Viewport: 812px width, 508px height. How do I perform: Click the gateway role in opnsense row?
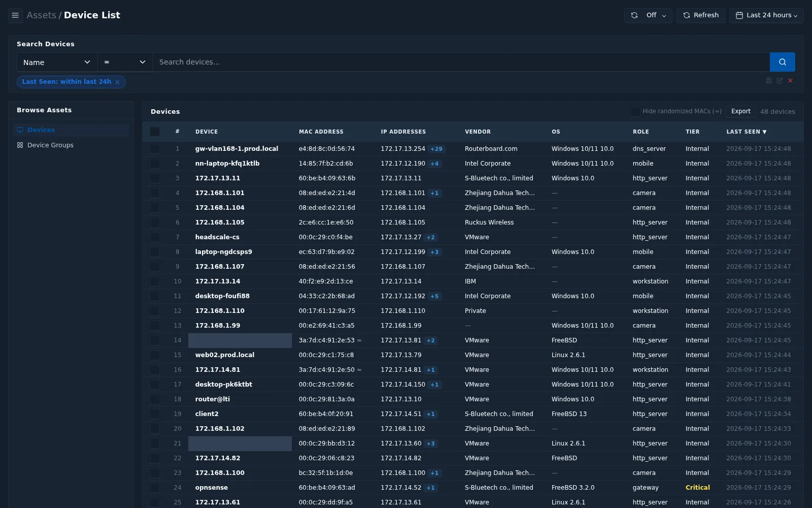pyautogui.click(x=646, y=488)
